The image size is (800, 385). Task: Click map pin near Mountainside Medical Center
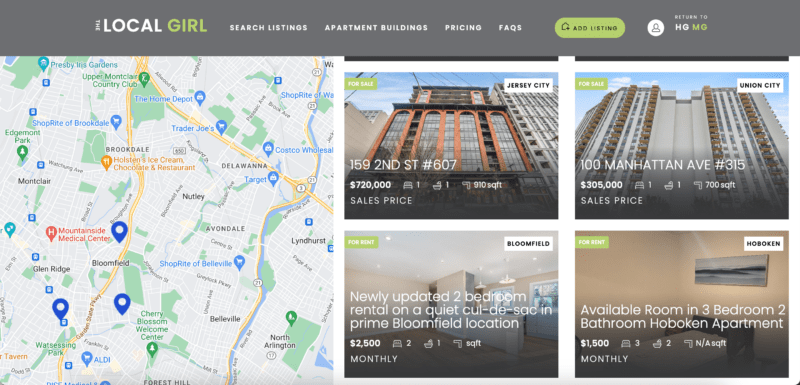tap(119, 232)
